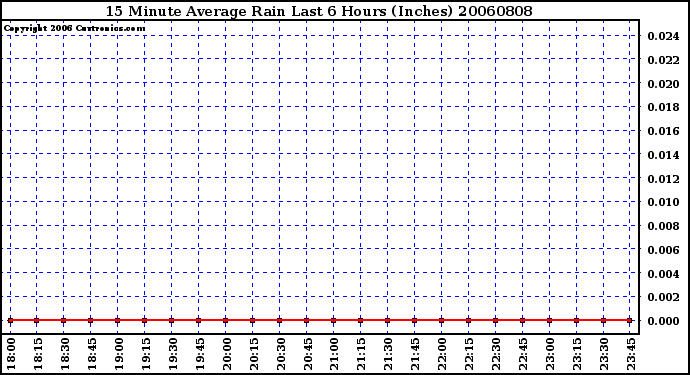Image resolution: width=690 pixels, height=375 pixels.
Task: Select the 22:45 time axis label
Action: point(523,354)
